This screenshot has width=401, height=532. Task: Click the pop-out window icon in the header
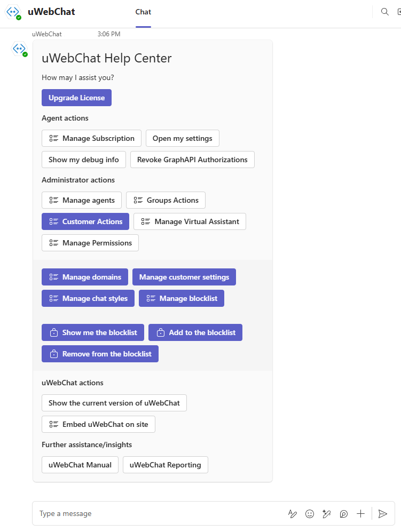(399, 12)
